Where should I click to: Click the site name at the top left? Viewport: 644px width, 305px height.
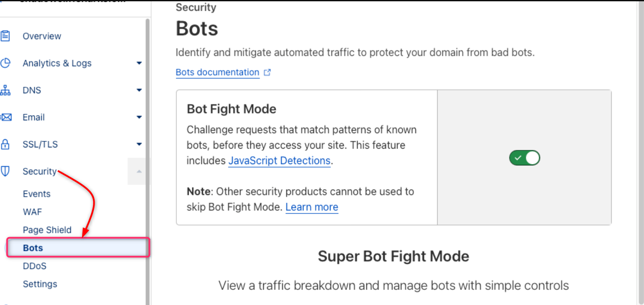(73, 2)
